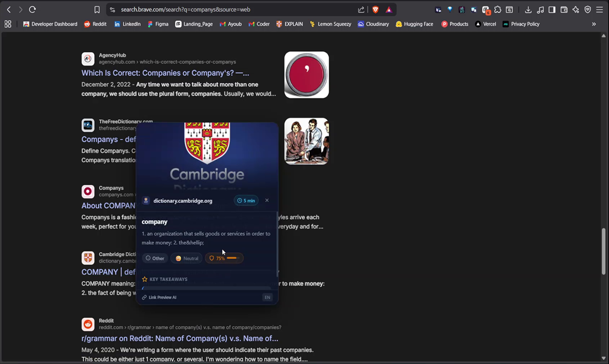Open the Coder bookmark
The width and height of the screenshot is (609, 364).
[259, 24]
